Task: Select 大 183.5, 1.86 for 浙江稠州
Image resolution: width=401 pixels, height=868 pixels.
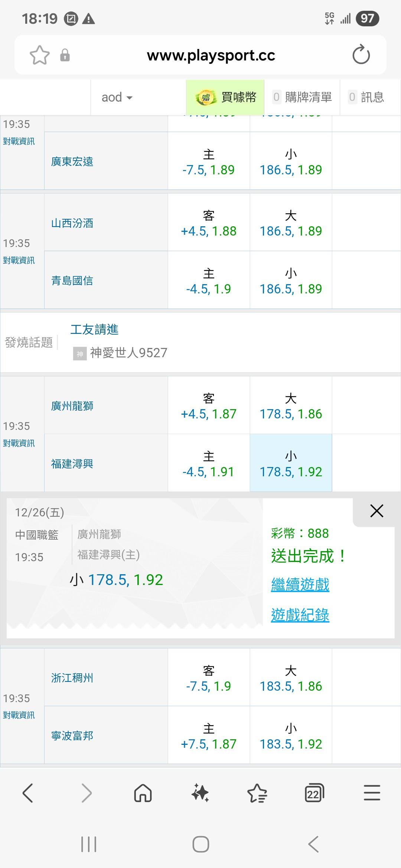Action: click(x=291, y=678)
